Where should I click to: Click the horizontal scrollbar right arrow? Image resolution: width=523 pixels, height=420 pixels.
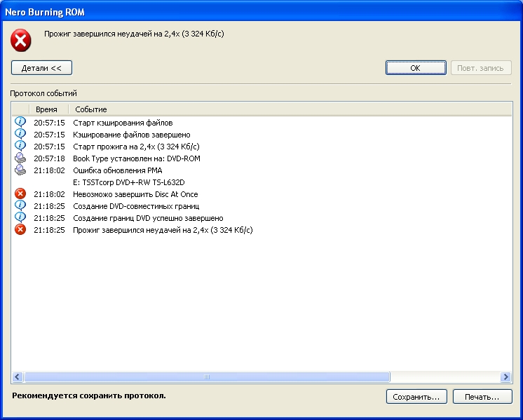coord(506,377)
